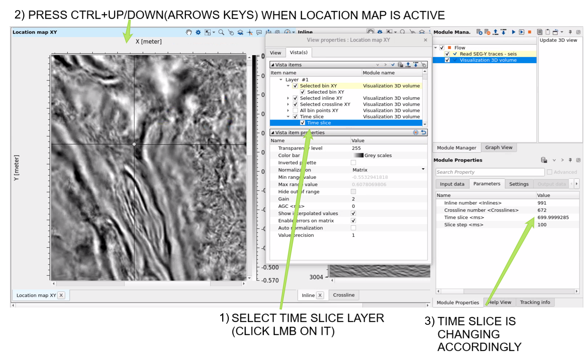588x364 pixels.
Task: Collapse the Flow tree node
Action: 435,47
